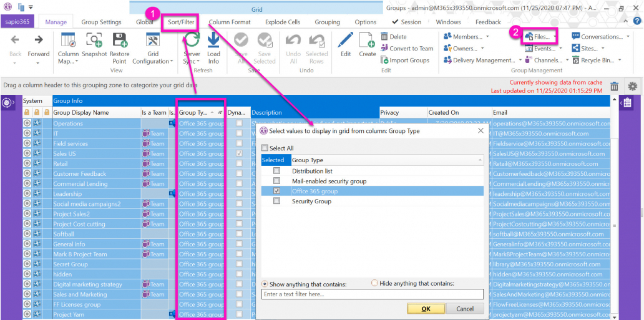The image size is (644, 320).
Task: Open the Session tab
Action: (x=407, y=22)
